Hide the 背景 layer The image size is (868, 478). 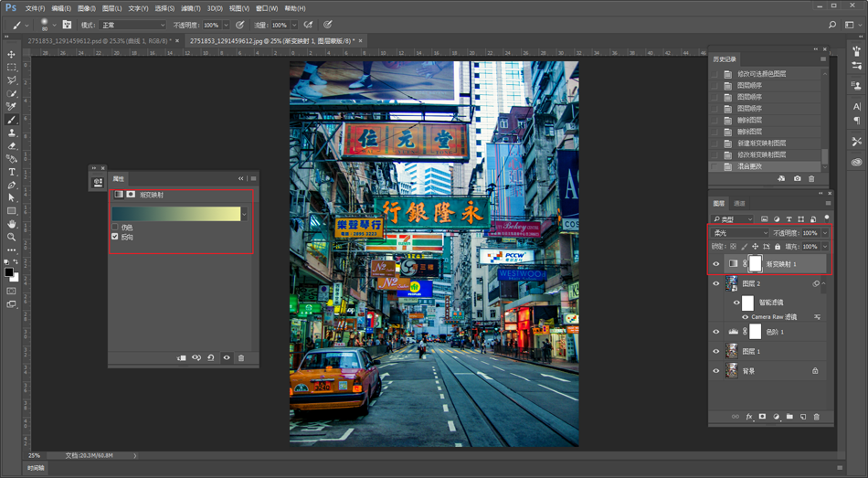coord(715,371)
